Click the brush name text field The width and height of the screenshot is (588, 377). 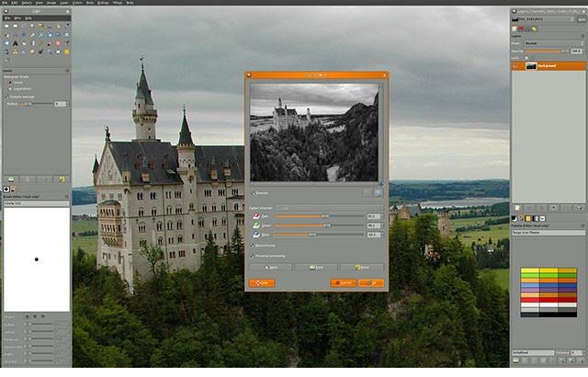click(37, 203)
